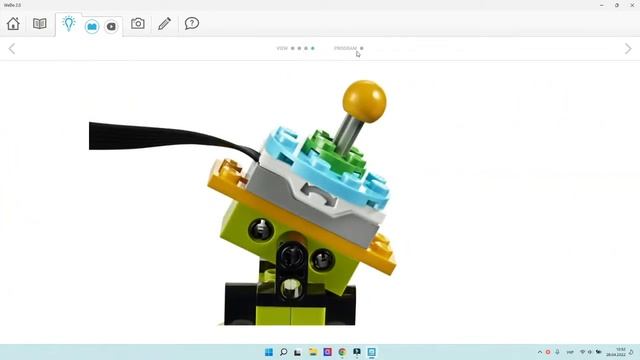Play the model video with camera icon
Image resolution: width=640 pixels, height=360 pixels.
111,27
